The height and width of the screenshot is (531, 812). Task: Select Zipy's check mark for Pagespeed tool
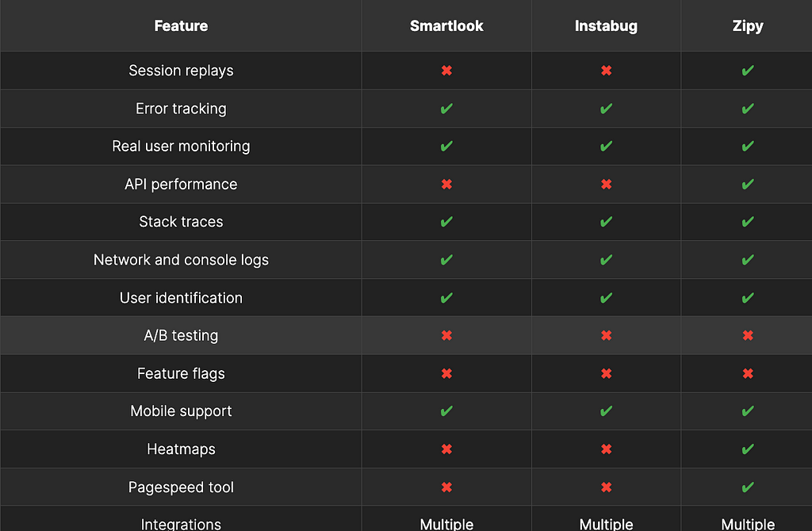(x=747, y=487)
